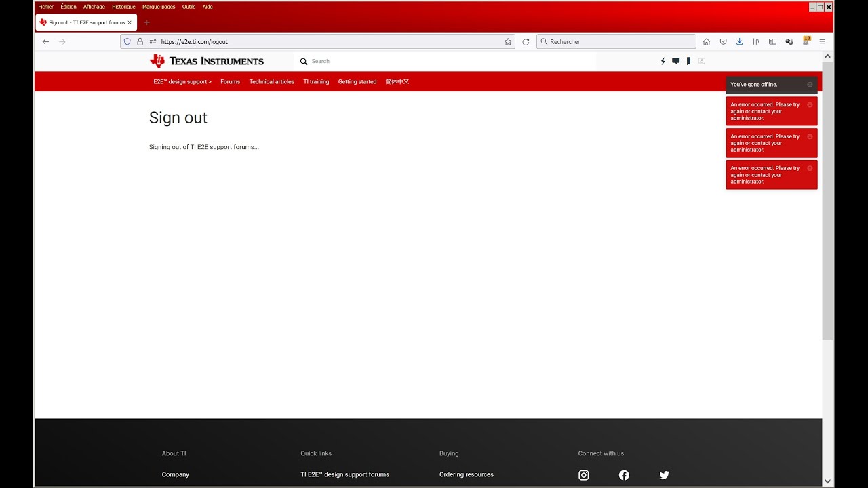The width and height of the screenshot is (868, 488).
Task: Dismiss the "You've gone offline" notification
Action: (x=810, y=85)
